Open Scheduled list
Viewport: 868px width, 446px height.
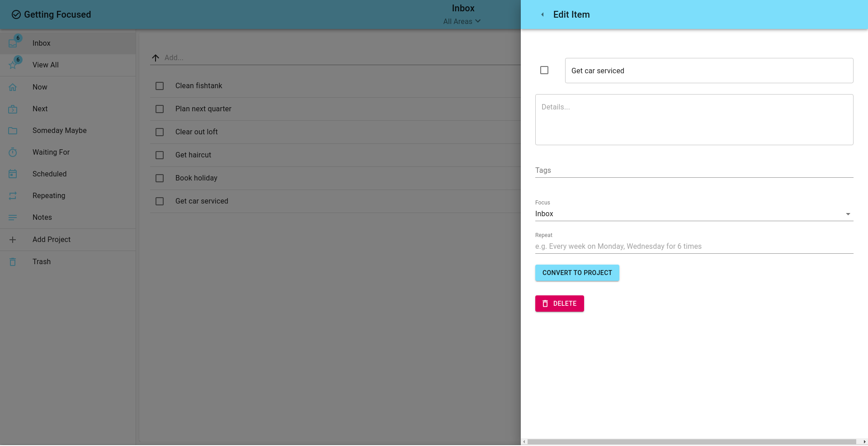68,174
